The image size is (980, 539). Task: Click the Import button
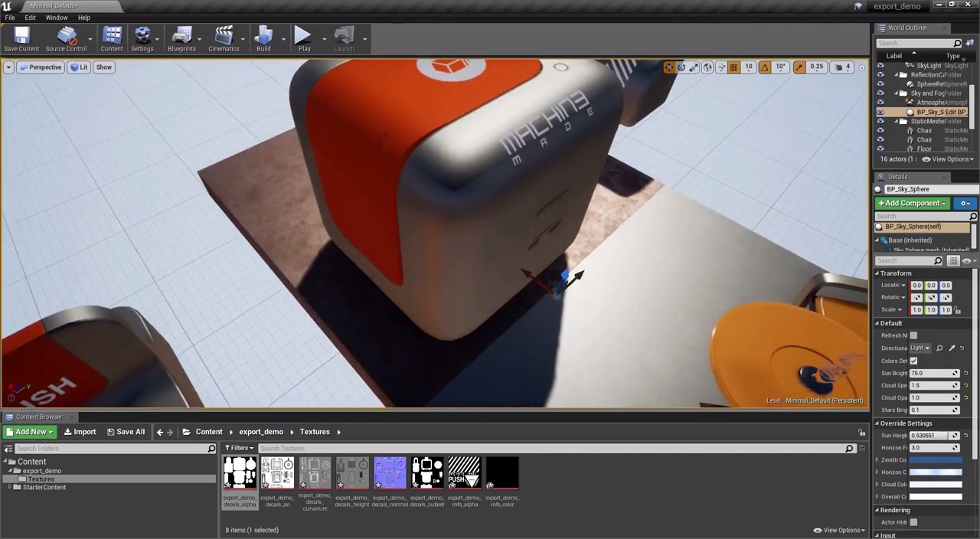click(x=80, y=432)
